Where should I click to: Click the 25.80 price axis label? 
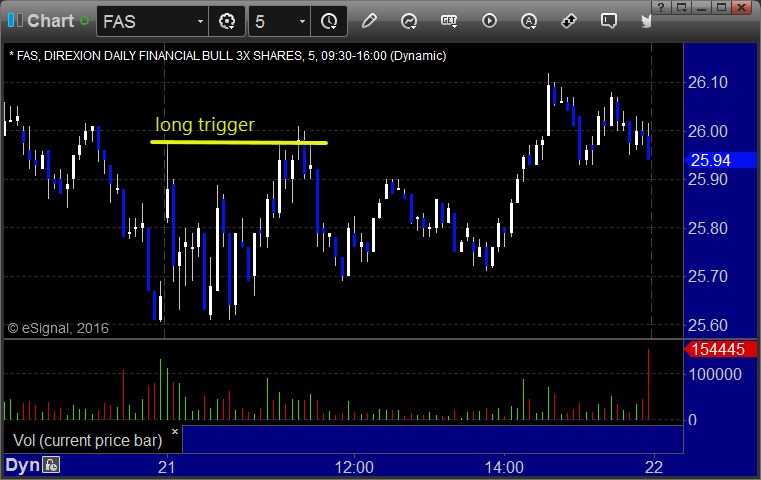(708, 228)
